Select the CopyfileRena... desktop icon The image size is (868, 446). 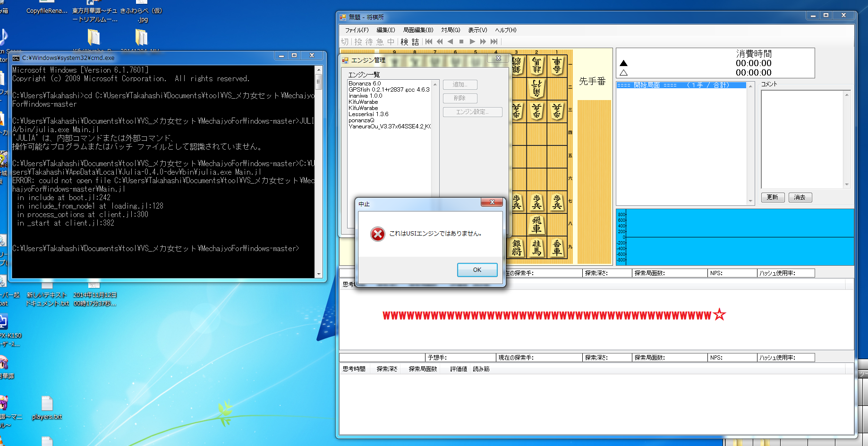tap(47, 8)
